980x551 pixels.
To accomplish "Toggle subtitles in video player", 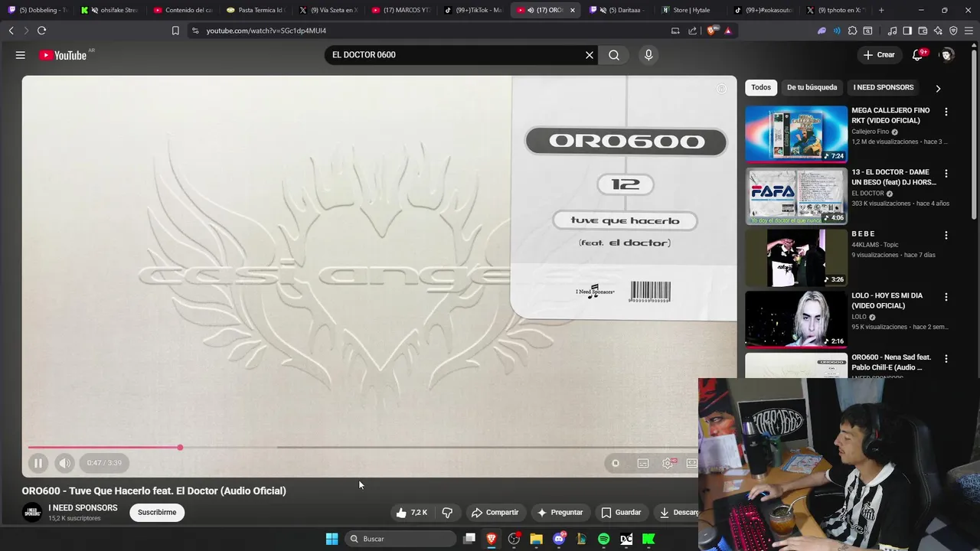I will tap(643, 463).
